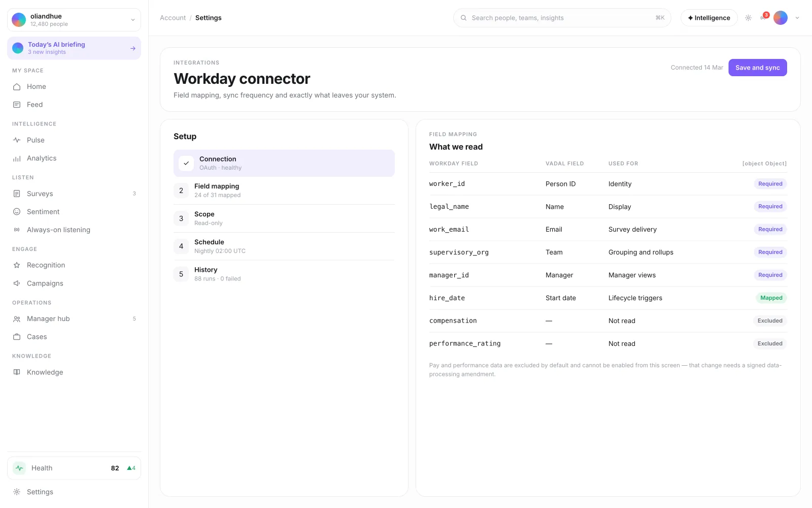Click the supervisory_org field cell
The height and width of the screenshot is (508, 812).
(459, 252)
